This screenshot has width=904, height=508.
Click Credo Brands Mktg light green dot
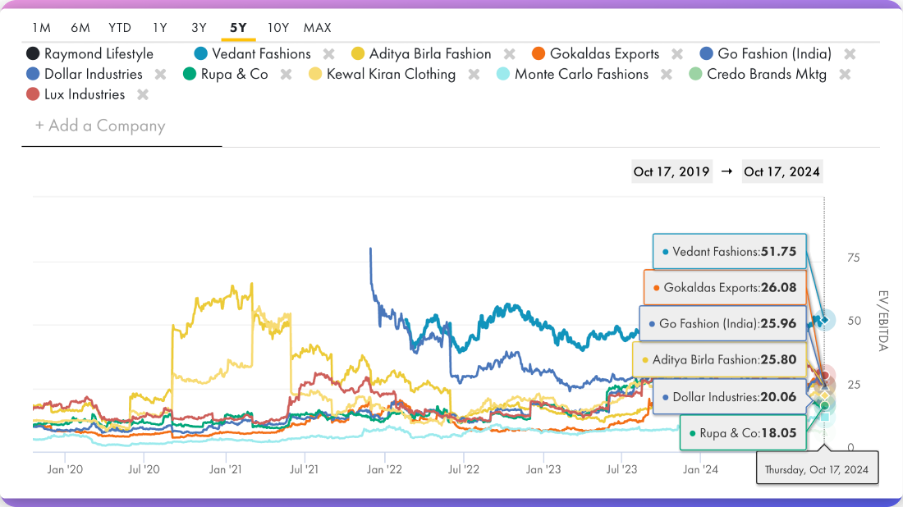[695, 74]
